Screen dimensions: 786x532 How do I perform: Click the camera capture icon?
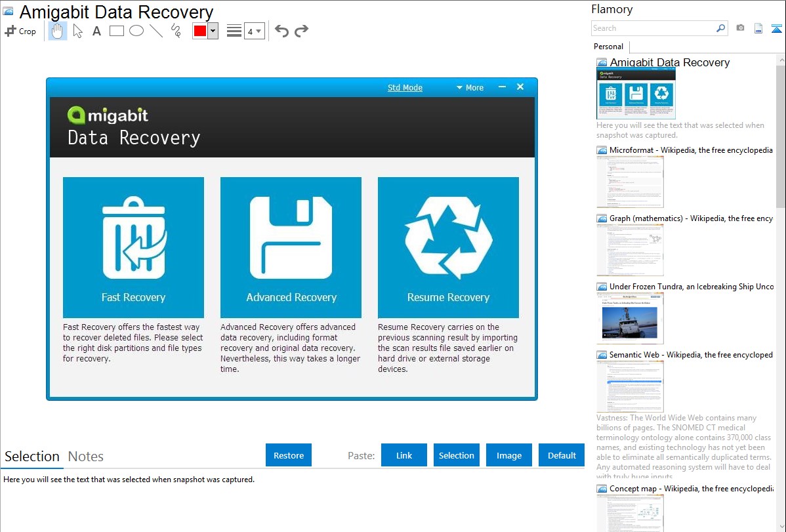[x=740, y=28]
